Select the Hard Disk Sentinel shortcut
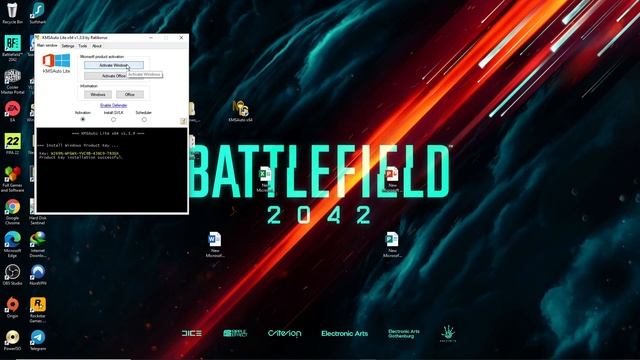Screen dimensions: 640x360 pos(38,211)
